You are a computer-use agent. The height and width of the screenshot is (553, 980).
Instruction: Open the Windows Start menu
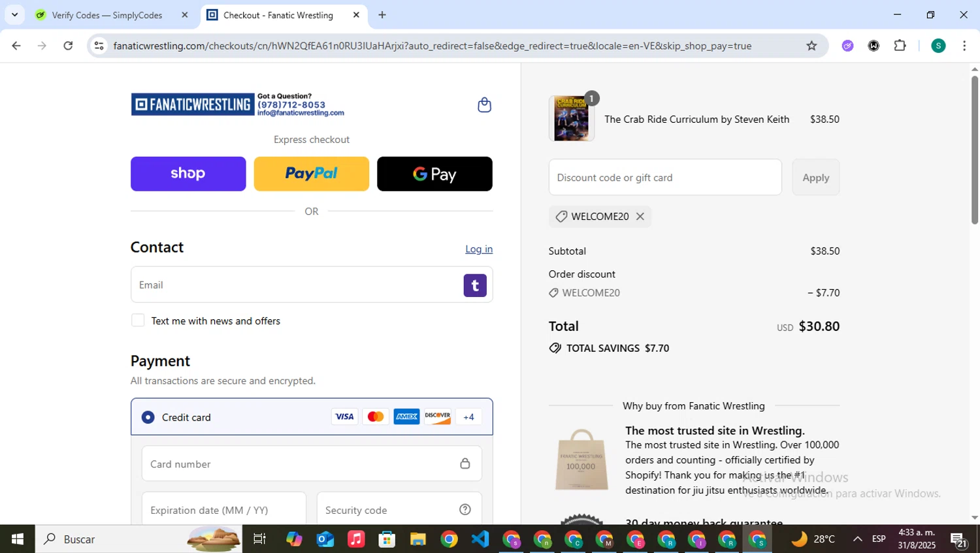click(x=18, y=539)
